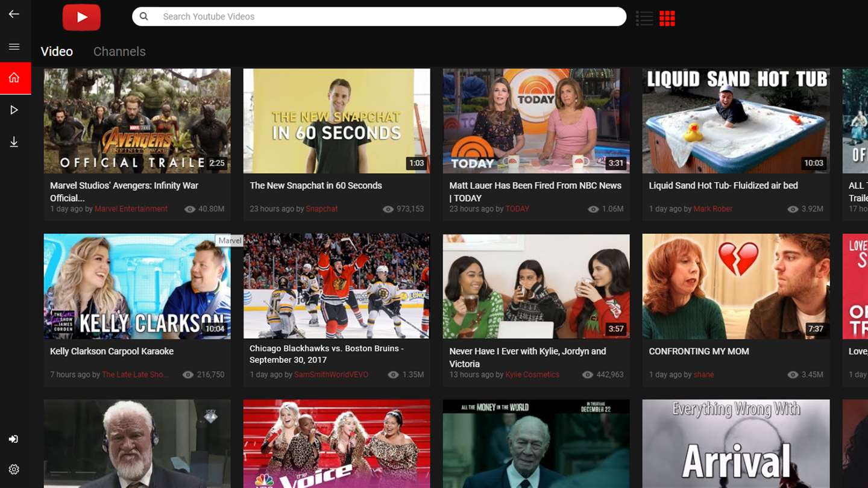The width and height of the screenshot is (868, 488).
Task: Open the Kylie Cosmetics channel link
Action: click(532, 375)
